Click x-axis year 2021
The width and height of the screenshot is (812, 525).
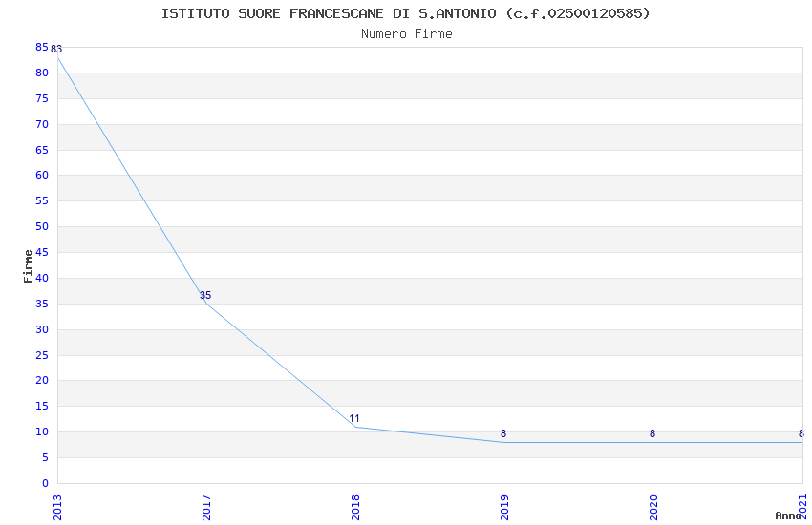click(802, 508)
